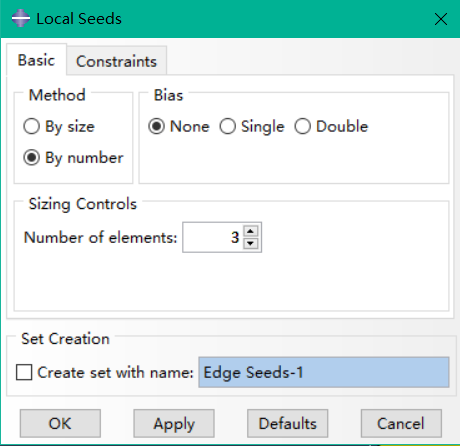Close the Local Seeds dialog with X
The height and width of the screenshot is (446, 460).
(441, 19)
